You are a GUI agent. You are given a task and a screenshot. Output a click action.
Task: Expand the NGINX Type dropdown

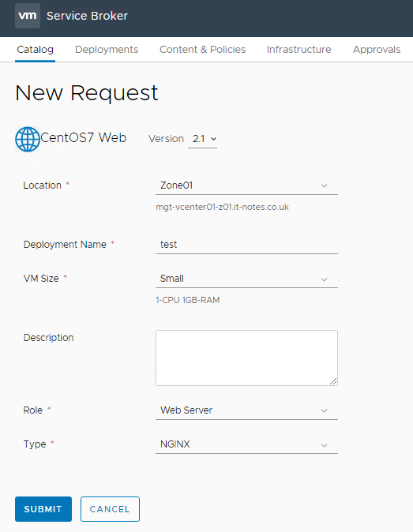[x=246, y=444]
